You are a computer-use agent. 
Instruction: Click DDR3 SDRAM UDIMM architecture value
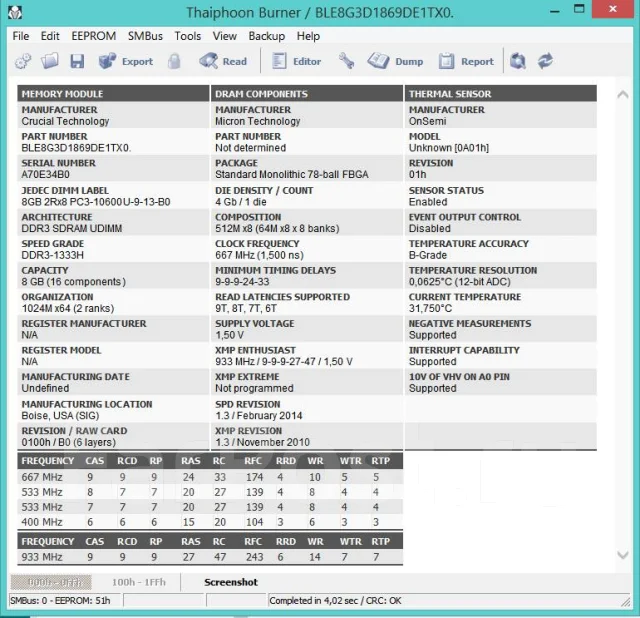click(x=72, y=229)
